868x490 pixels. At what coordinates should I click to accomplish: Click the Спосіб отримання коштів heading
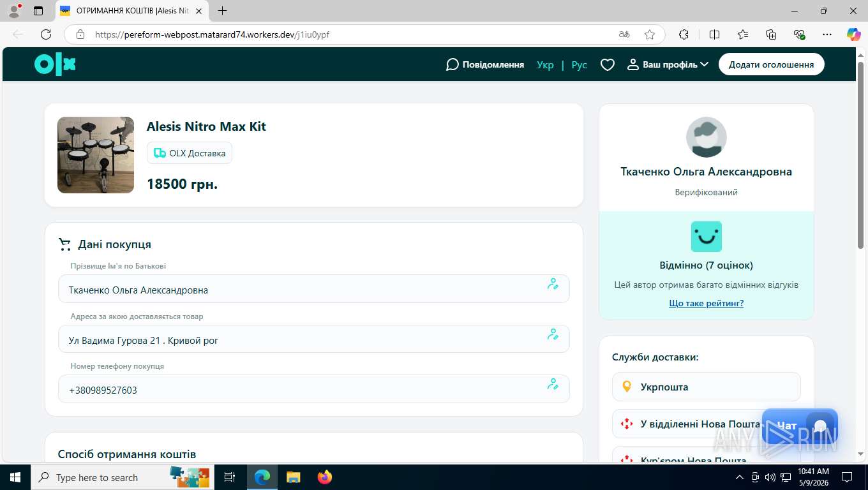[127, 454]
